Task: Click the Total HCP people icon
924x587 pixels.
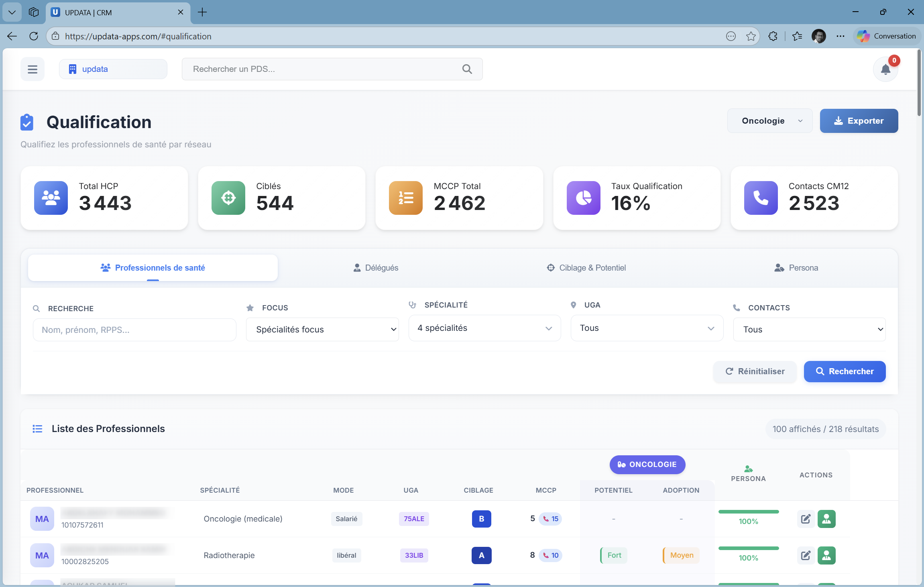Action: 51,198
